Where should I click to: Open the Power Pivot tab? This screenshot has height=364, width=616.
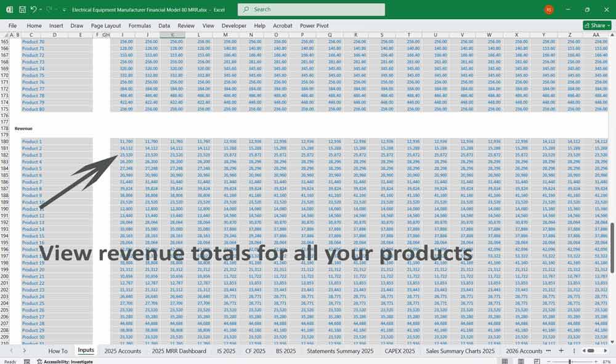click(x=314, y=25)
